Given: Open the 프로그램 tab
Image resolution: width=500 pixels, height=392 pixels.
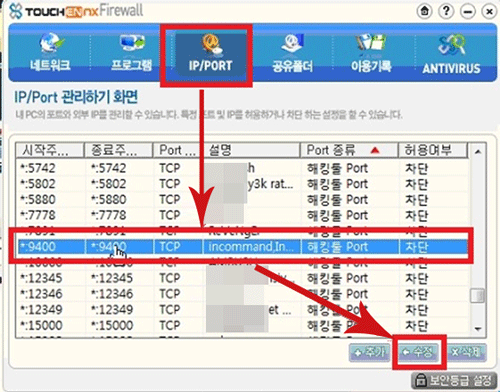Looking at the screenshot, I should point(131,53).
